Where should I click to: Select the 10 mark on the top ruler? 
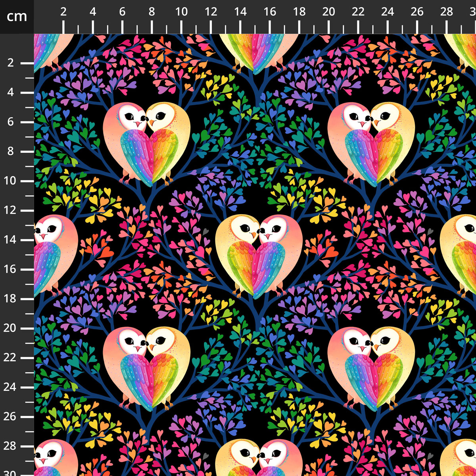tap(181, 12)
